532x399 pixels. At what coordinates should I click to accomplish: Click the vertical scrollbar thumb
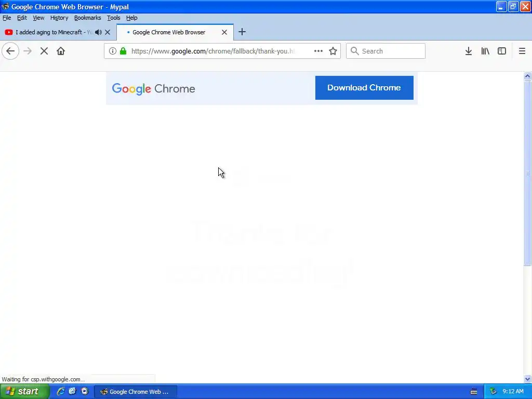point(527,173)
